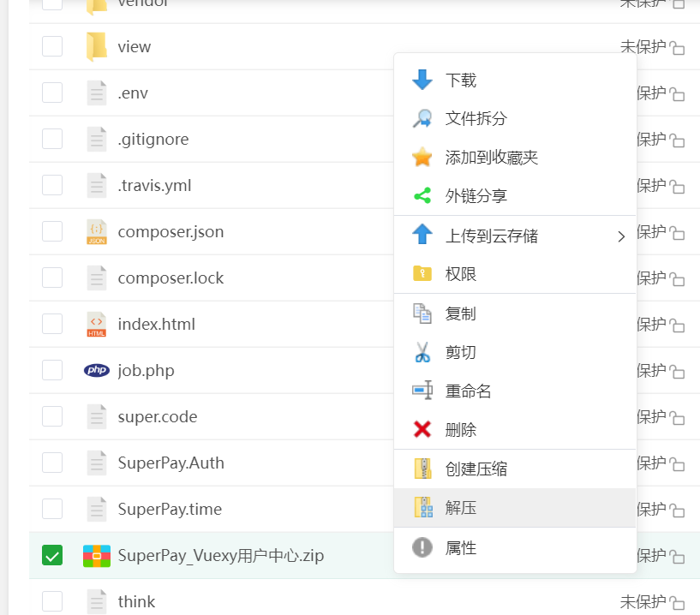Open 属性 from the context menu
Screen dimensions: 700x615
pos(461,548)
